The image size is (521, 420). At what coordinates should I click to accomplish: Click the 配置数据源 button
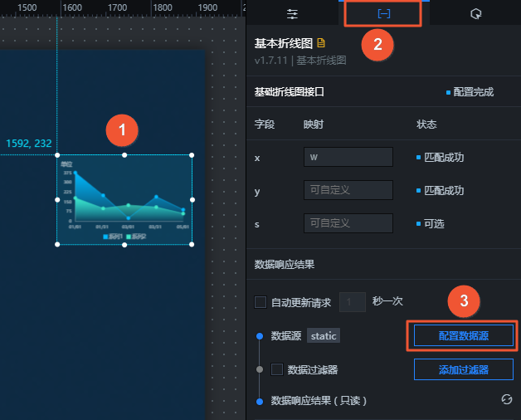click(x=464, y=335)
